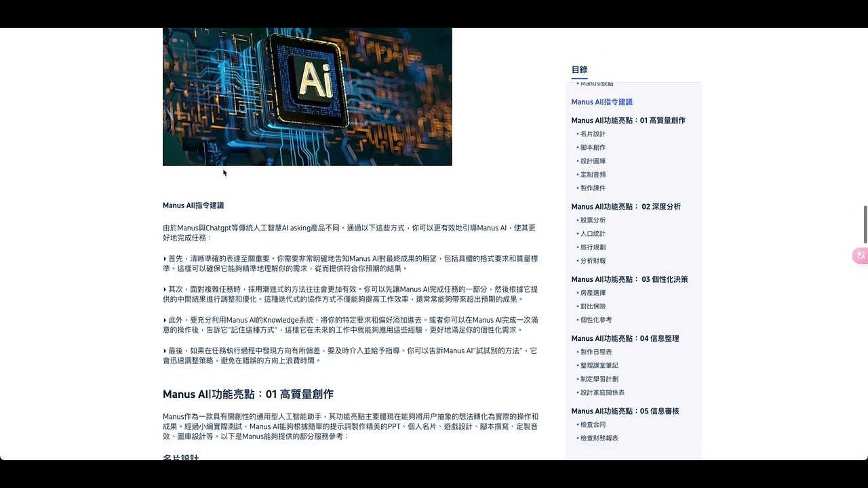
Task: Click the paragraph starting '其次，面對複雜任務時'
Action: [351, 294]
